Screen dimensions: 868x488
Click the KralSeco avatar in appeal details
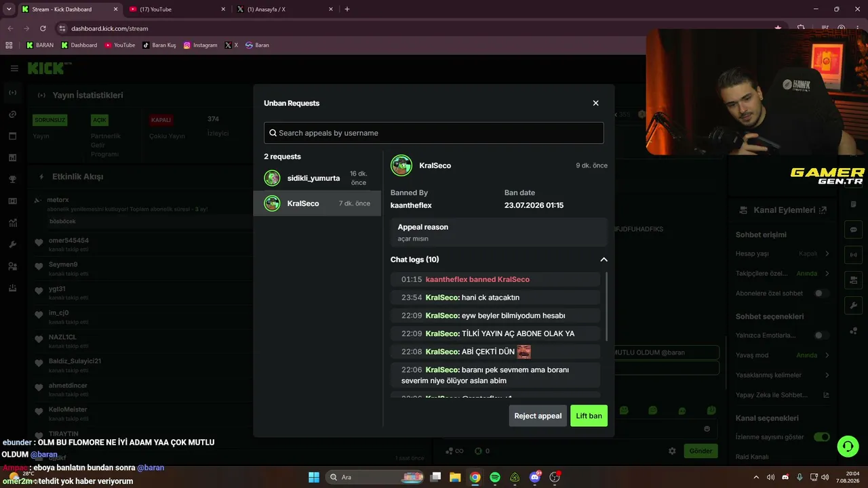[401, 165]
